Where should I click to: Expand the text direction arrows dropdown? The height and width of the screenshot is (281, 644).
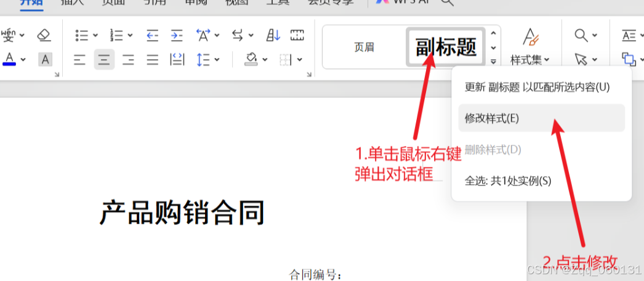click(x=251, y=36)
